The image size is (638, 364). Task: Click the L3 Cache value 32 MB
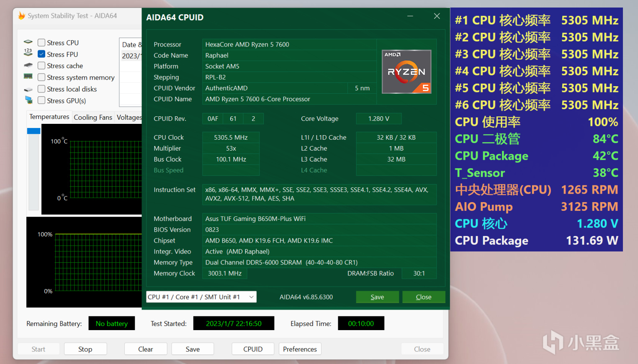[x=396, y=159]
